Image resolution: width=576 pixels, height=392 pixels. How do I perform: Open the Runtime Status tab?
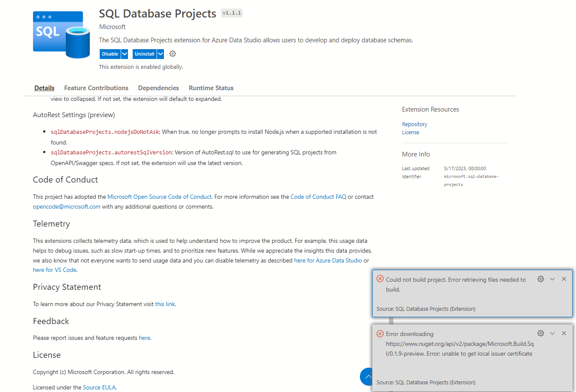click(x=211, y=88)
